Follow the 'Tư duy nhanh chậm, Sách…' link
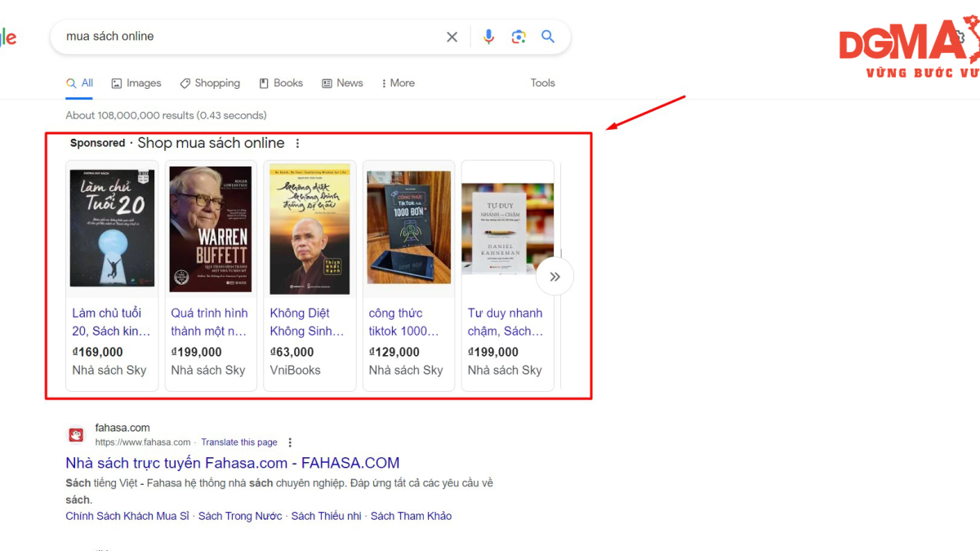This screenshot has width=980, height=551. (506, 322)
